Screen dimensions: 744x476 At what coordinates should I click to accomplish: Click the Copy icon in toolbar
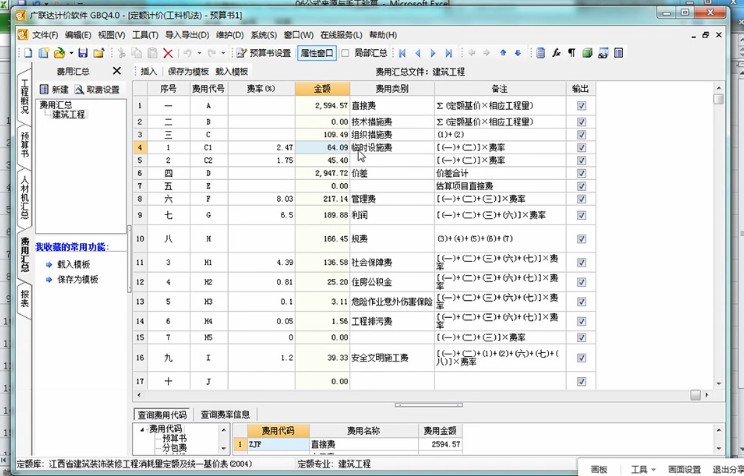point(137,53)
